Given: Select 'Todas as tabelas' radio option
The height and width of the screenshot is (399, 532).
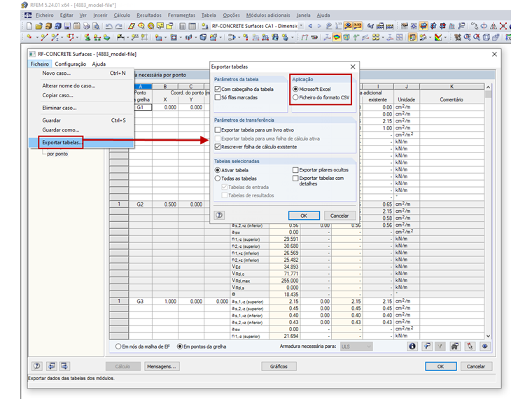Looking at the screenshot, I should (x=218, y=178).
